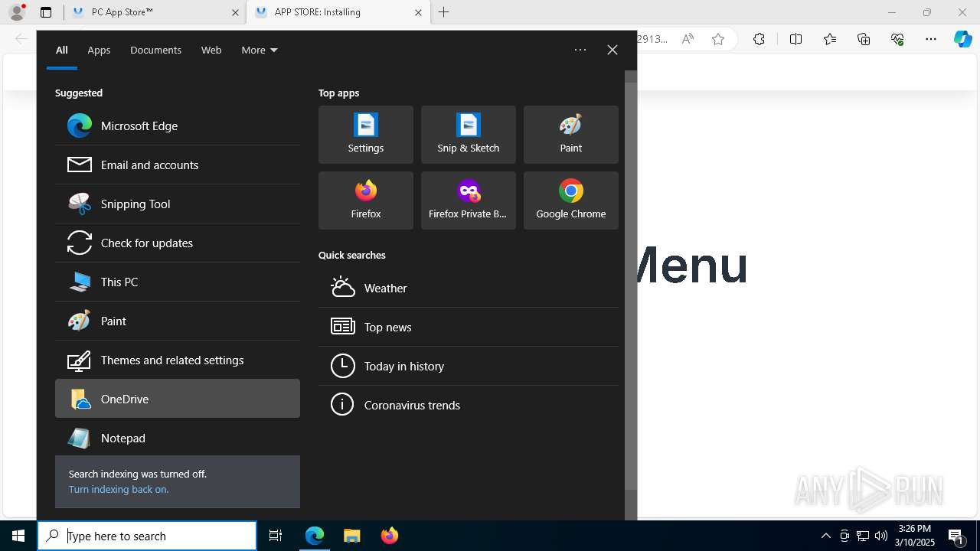Open network icon in system tray
This screenshot has height=551, width=980.
[x=863, y=536]
